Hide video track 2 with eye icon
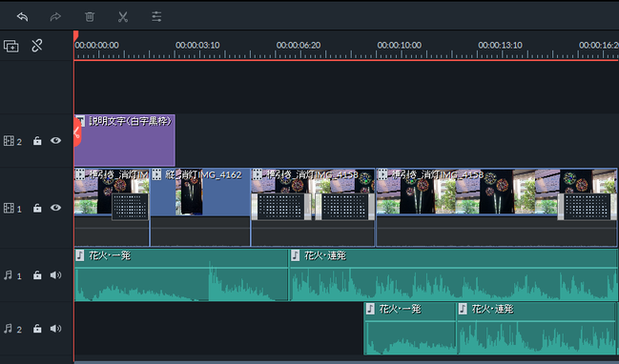 click(55, 140)
